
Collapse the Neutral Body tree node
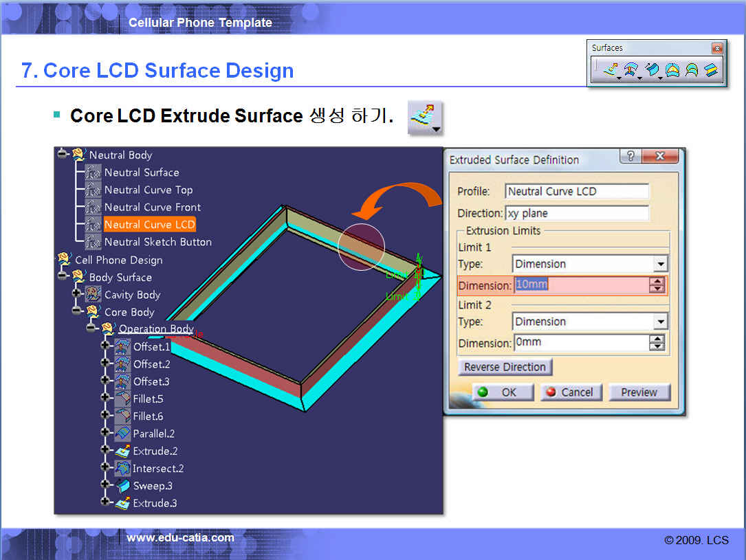pos(63,154)
